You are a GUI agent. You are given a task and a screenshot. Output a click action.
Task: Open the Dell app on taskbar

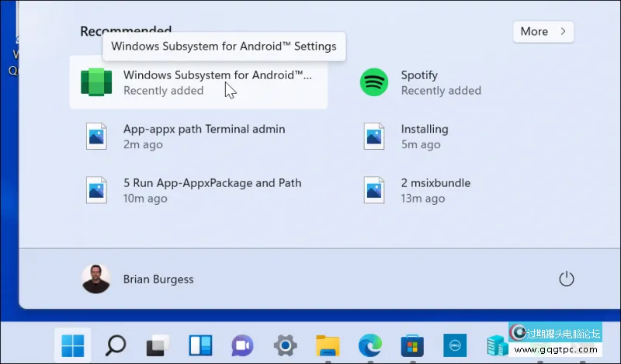(x=454, y=345)
